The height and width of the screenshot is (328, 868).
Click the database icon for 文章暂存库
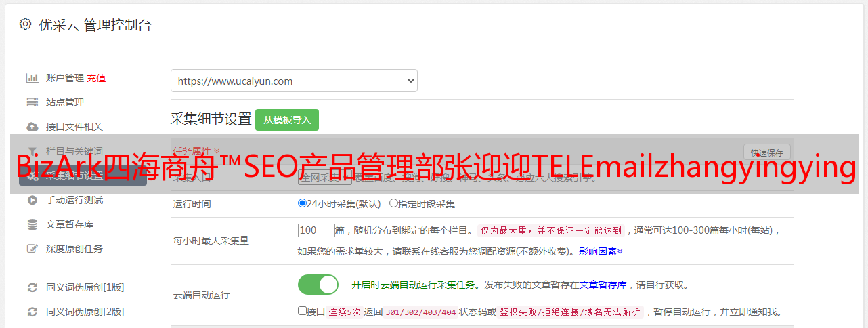(x=32, y=224)
